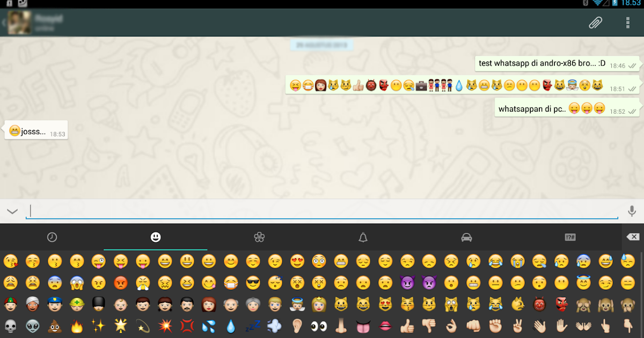The image size is (644, 338).
Task: Insert the heart-eyes cat emoji
Action: pos(384,304)
